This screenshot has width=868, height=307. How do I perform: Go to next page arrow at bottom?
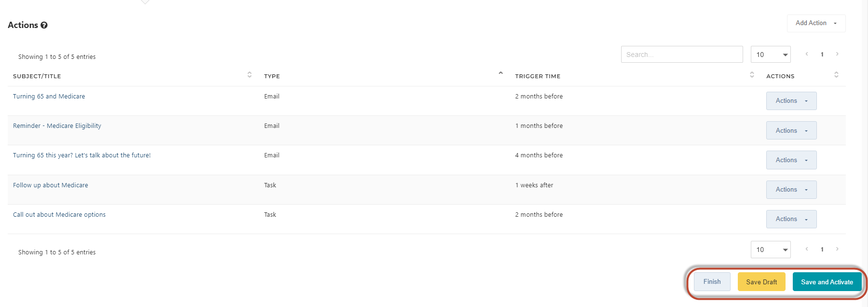coord(837,249)
